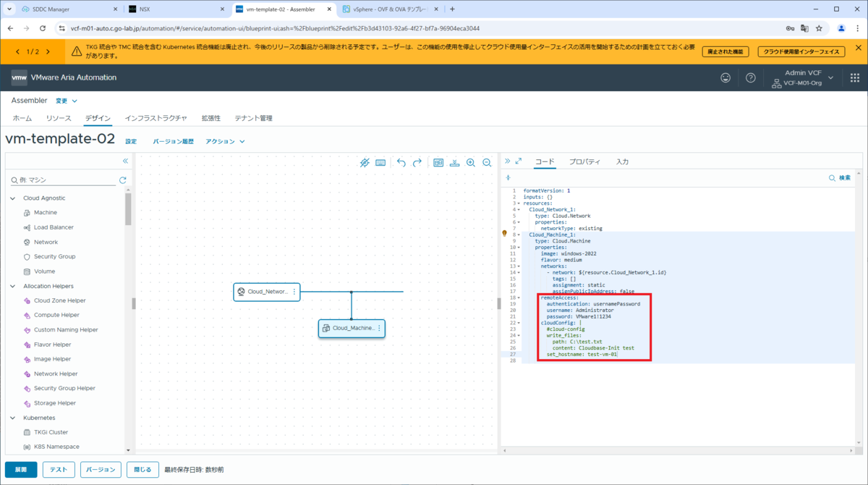Select the Cloud_Network node on canvas
The height and width of the screenshot is (485, 868).
pos(266,292)
